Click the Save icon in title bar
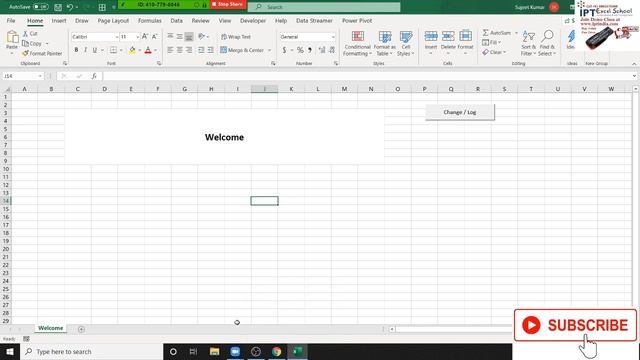 pos(58,7)
